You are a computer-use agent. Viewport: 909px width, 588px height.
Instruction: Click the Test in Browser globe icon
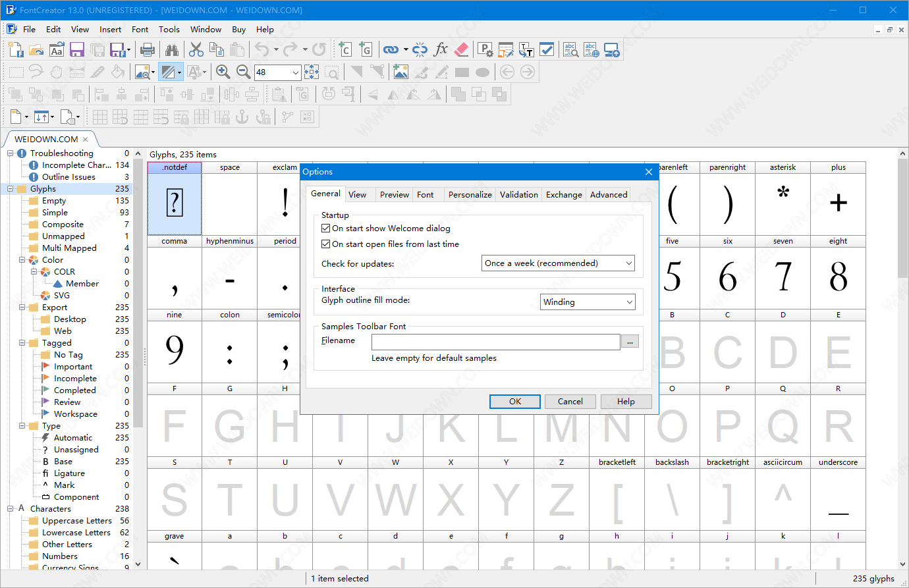point(591,49)
